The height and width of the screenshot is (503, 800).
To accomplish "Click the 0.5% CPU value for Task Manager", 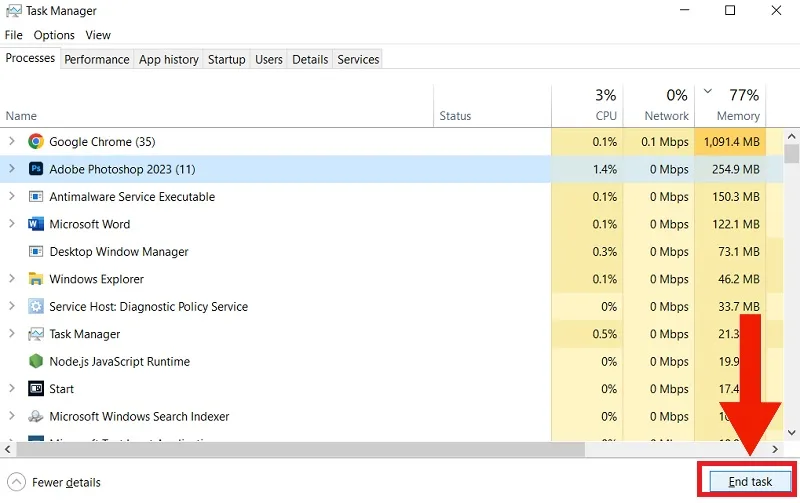I will pos(605,334).
